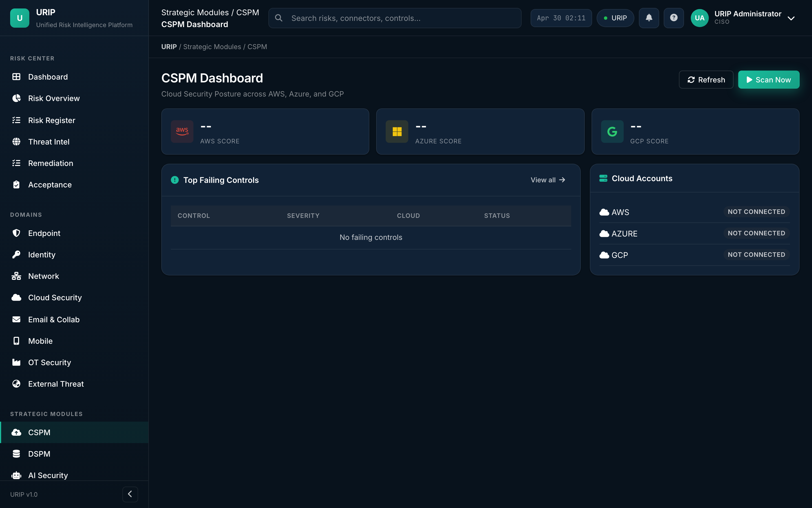The height and width of the screenshot is (508, 812).
Task: Click the OT Security factory icon
Action: 16,362
